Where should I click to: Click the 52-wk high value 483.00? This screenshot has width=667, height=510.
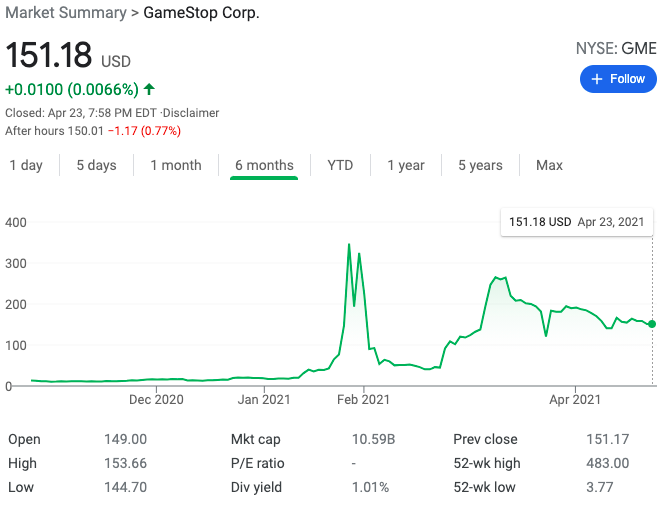click(x=607, y=463)
